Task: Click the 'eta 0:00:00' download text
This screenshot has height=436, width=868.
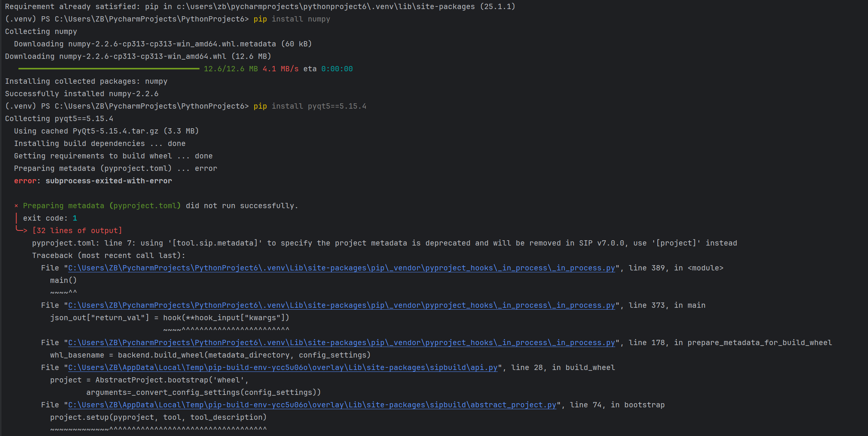Action: 328,69
